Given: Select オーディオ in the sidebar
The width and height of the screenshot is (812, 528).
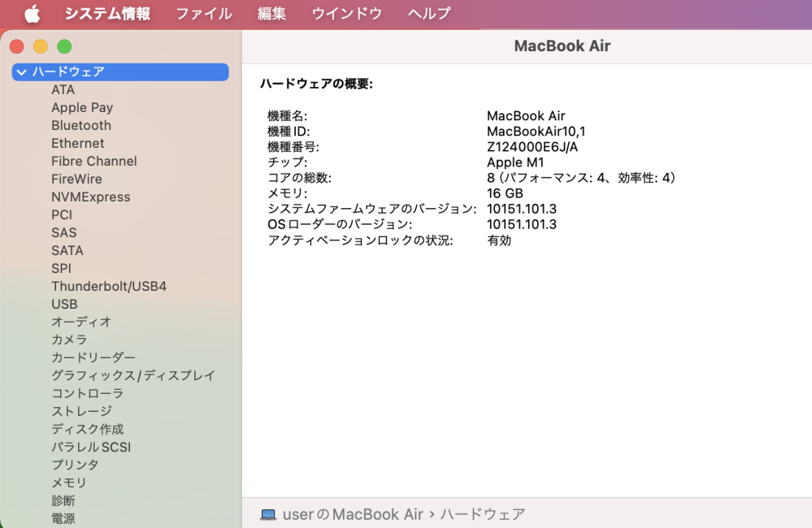Looking at the screenshot, I should coord(81,322).
